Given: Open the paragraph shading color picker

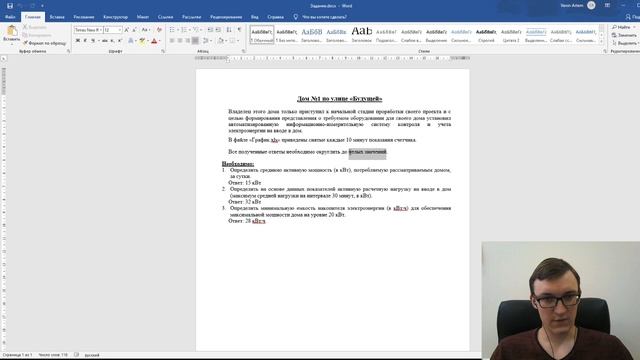Looking at the screenshot, I should click(x=220, y=40).
